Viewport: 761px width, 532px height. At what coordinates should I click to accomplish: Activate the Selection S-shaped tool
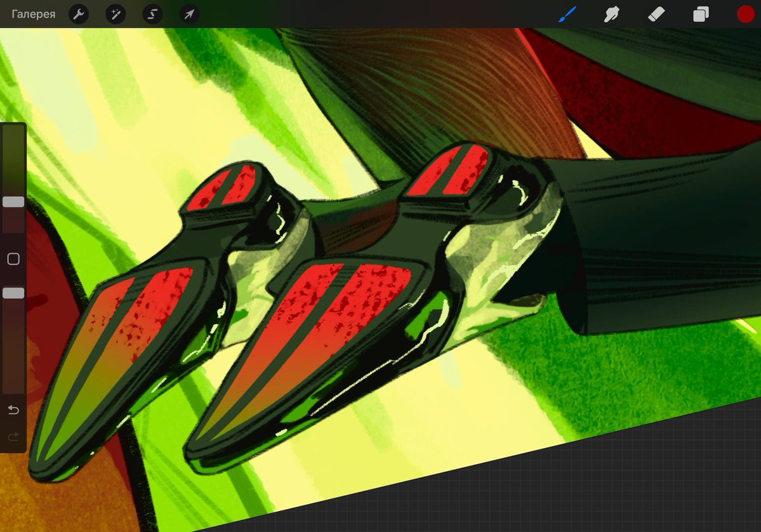(152, 14)
